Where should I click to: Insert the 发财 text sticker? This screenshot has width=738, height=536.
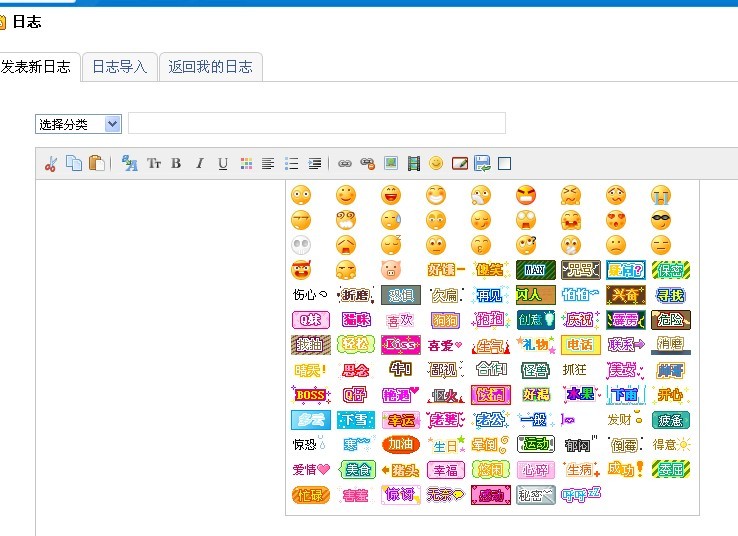(x=625, y=419)
